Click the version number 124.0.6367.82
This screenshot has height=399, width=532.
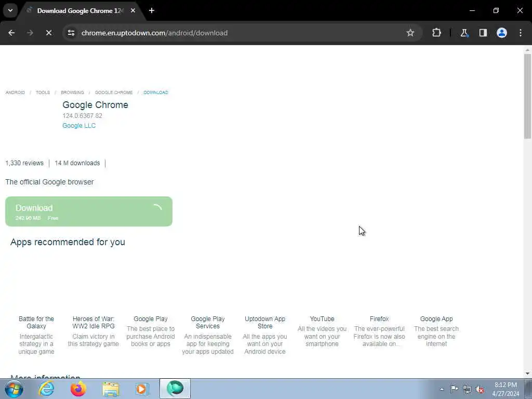[82, 116]
